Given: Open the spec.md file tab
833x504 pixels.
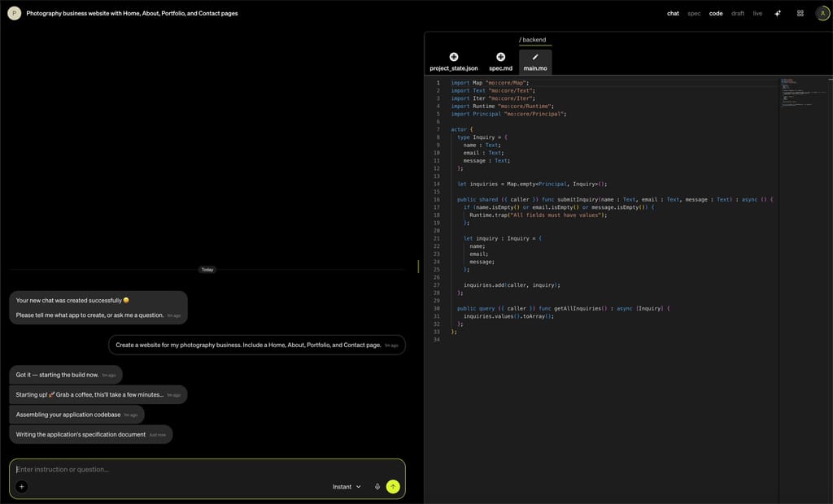Looking at the screenshot, I should tap(500, 63).
